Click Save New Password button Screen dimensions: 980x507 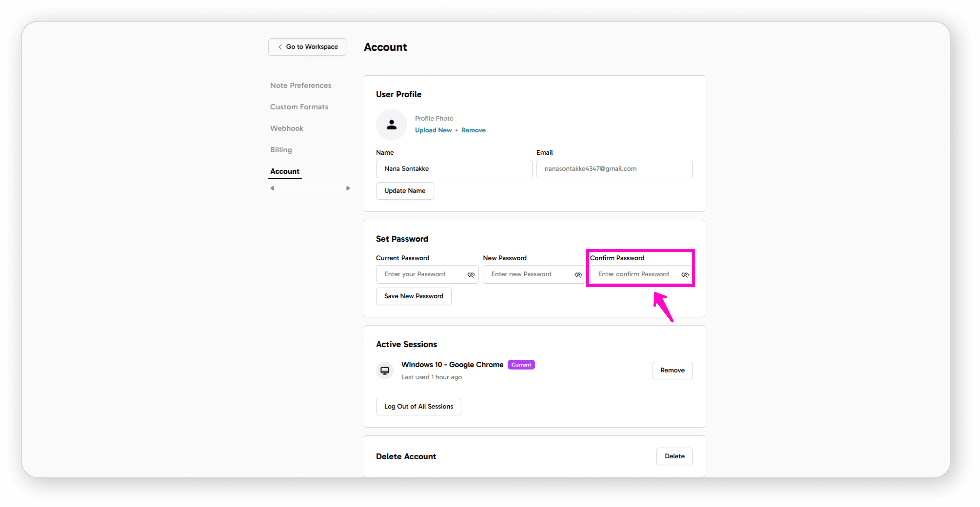coord(414,296)
